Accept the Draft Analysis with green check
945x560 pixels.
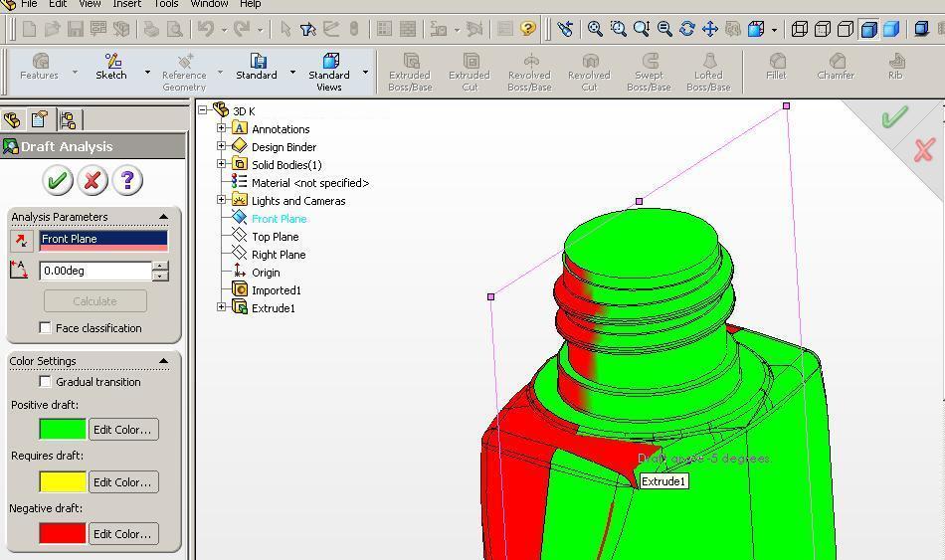pyautogui.click(x=58, y=180)
